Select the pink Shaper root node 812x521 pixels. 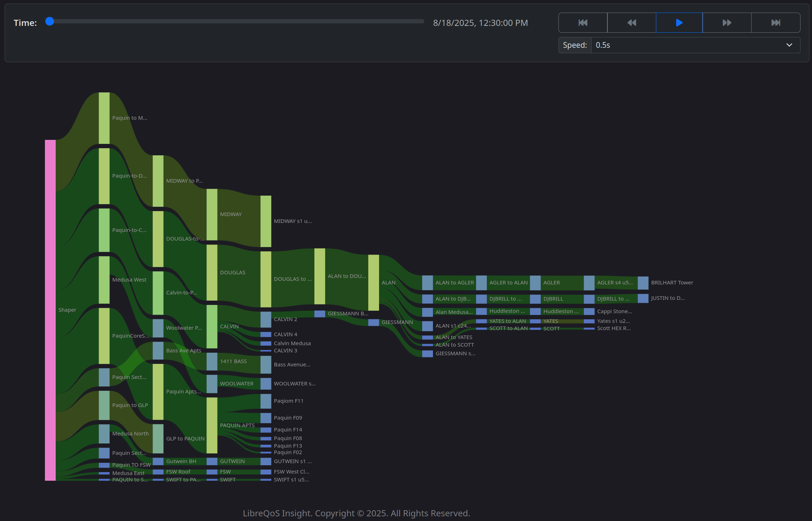click(50, 310)
